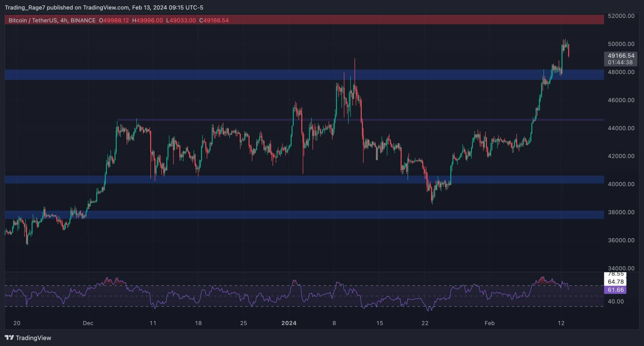This screenshot has width=644, height=346.
Task: Click the candle countdown timer 01:44:38
Action: tap(620, 62)
